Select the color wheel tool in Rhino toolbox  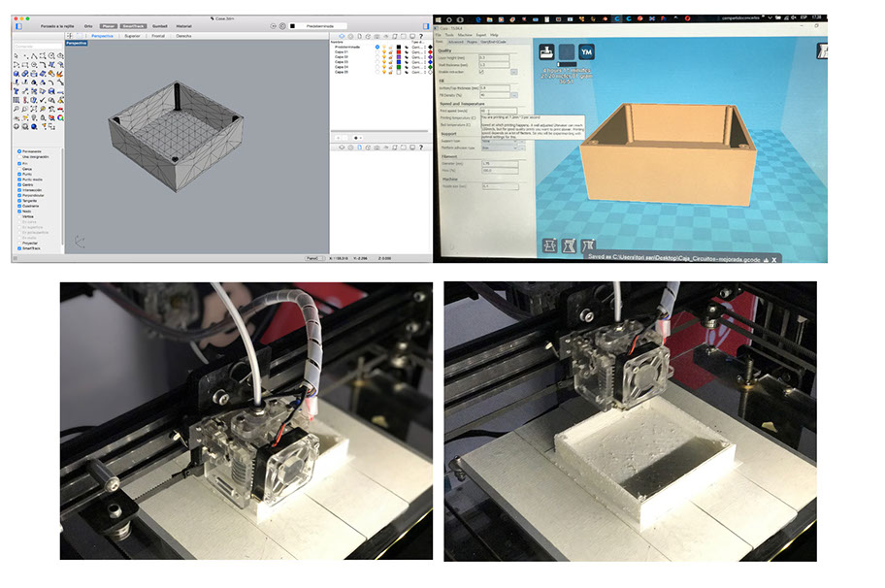(x=60, y=117)
